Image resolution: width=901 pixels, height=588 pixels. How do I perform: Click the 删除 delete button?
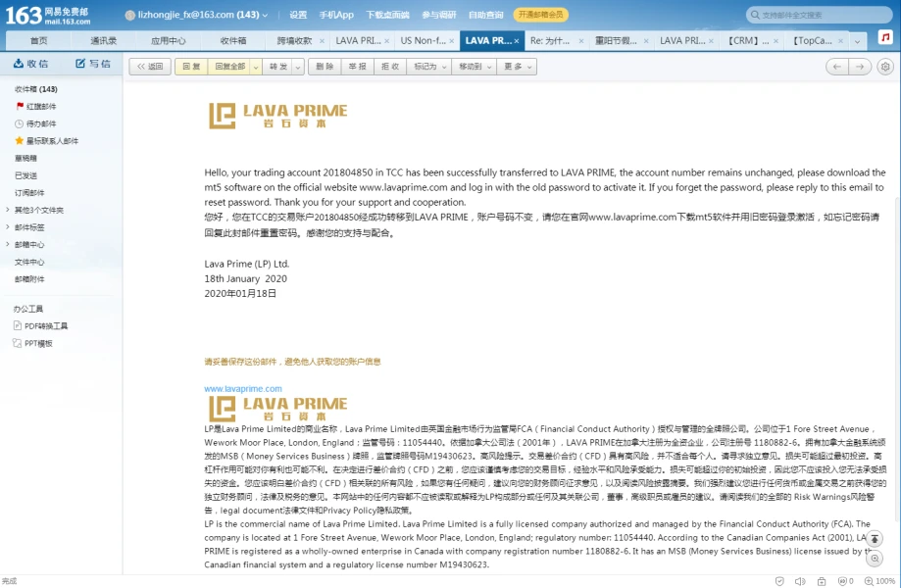tap(325, 67)
